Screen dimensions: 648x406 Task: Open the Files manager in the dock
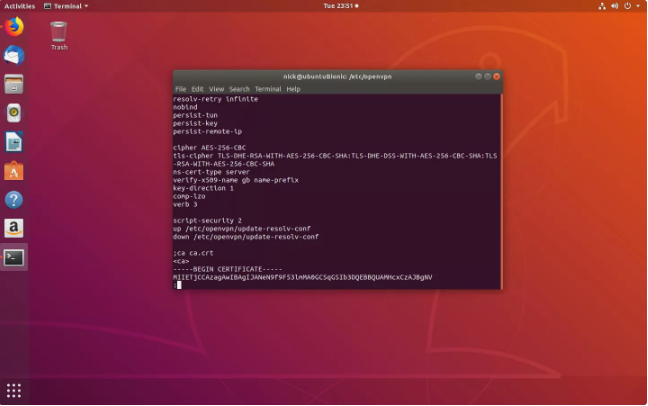click(14, 84)
